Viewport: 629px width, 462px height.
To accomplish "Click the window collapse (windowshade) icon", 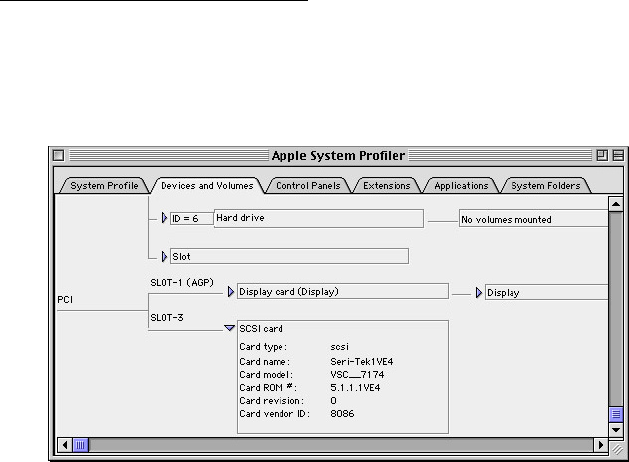I will coord(618,155).
